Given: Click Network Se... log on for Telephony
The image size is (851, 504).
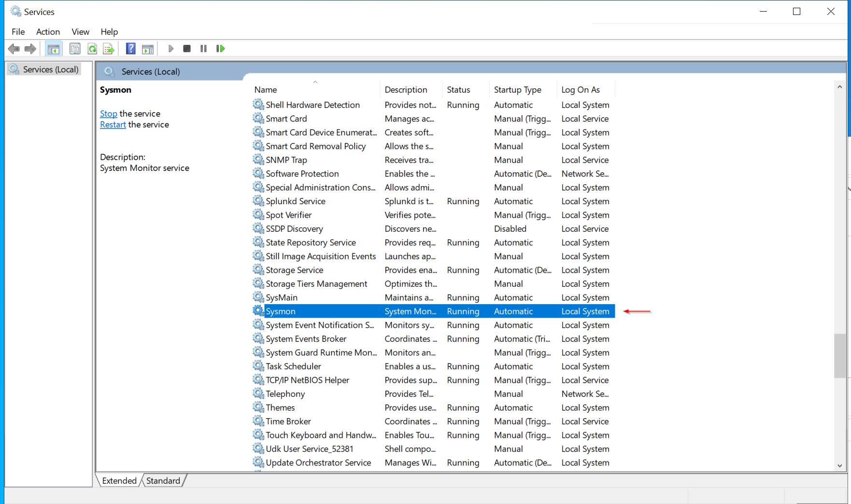Looking at the screenshot, I should click(x=585, y=393).
